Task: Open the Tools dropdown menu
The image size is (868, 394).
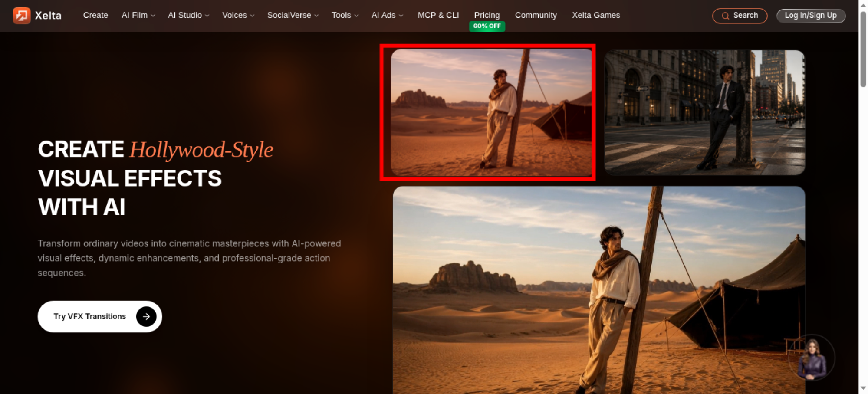Action: tap(345, 15)
